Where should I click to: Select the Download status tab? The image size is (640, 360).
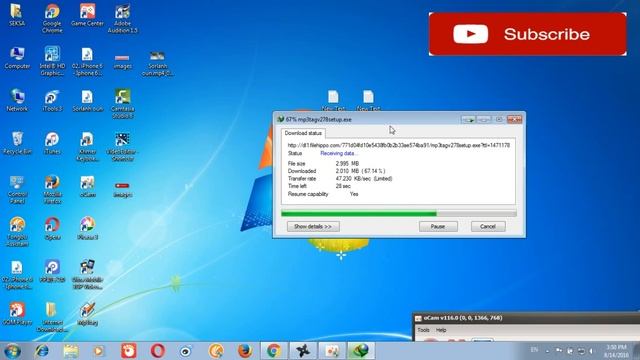click(303, 133)
